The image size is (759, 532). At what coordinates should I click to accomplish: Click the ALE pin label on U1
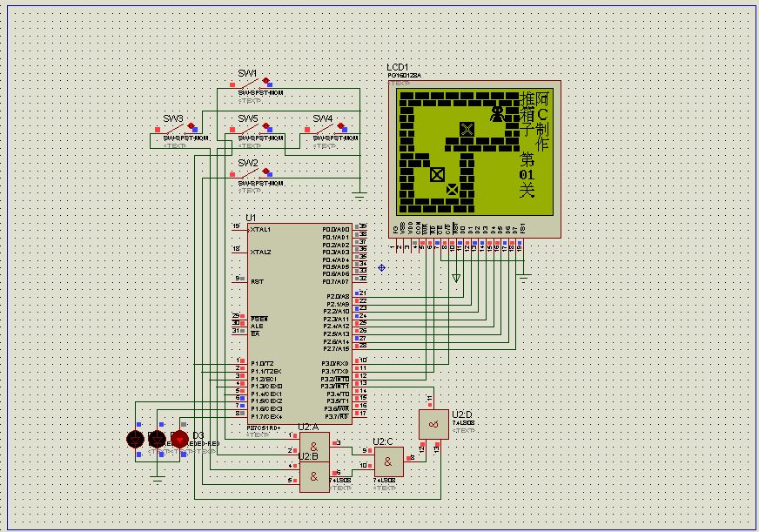click(257, 327)
